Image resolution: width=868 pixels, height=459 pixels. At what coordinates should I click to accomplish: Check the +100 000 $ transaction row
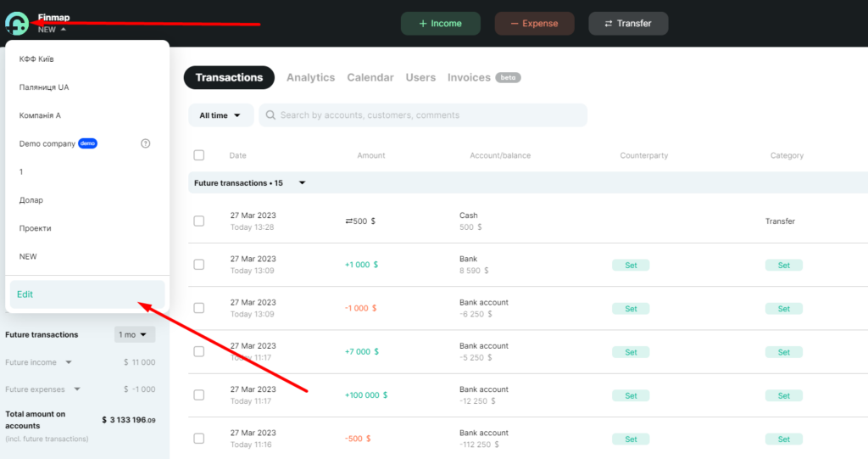[199, 395]
